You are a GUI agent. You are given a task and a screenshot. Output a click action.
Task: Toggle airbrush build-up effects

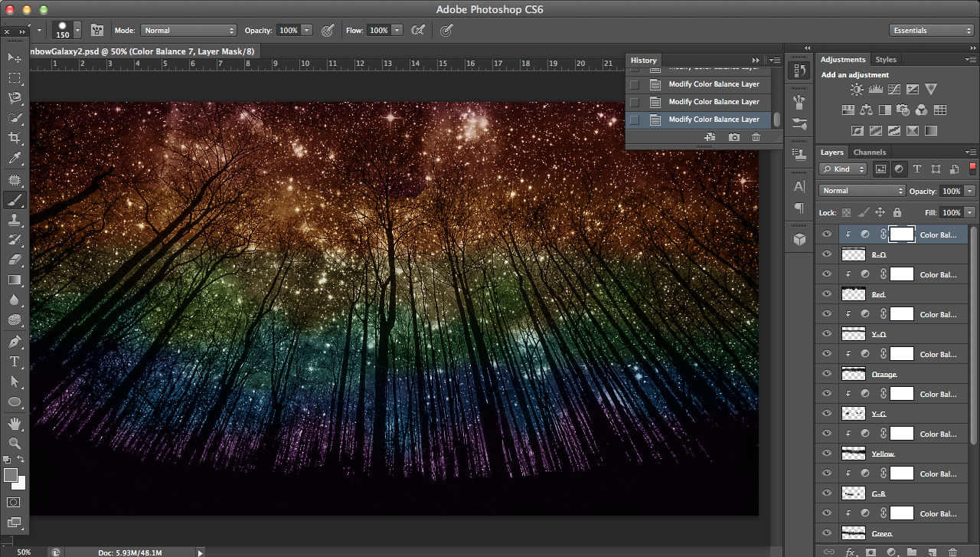coord(418,31)
